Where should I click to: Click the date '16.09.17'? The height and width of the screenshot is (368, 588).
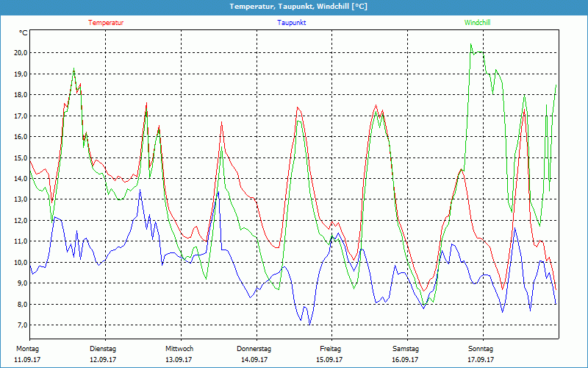tap(405, 360)
